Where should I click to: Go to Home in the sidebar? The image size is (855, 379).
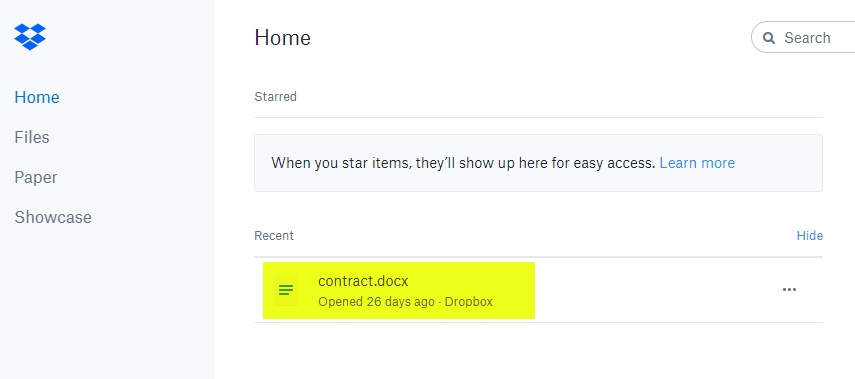(37, 97)
